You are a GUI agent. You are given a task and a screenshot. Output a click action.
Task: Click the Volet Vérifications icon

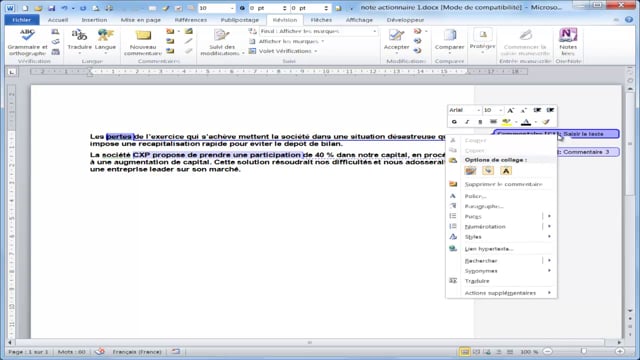pyautogui.click(x=253, y=51)
